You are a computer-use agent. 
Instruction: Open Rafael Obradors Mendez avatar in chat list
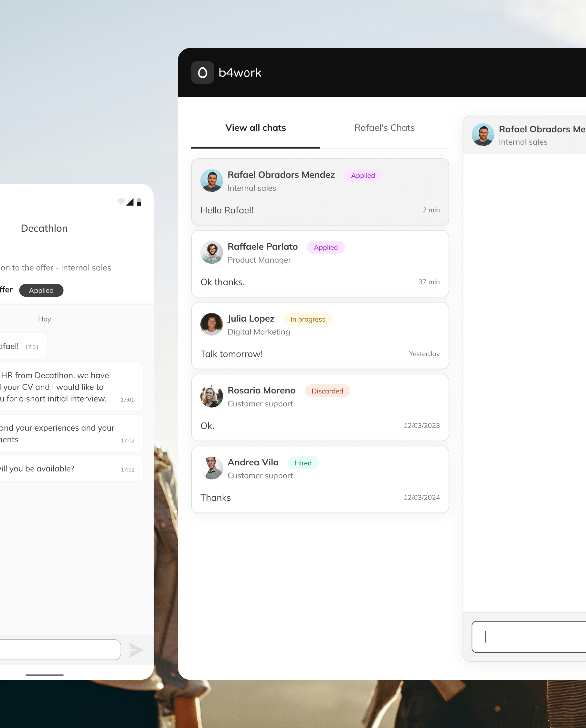[211, 181]
